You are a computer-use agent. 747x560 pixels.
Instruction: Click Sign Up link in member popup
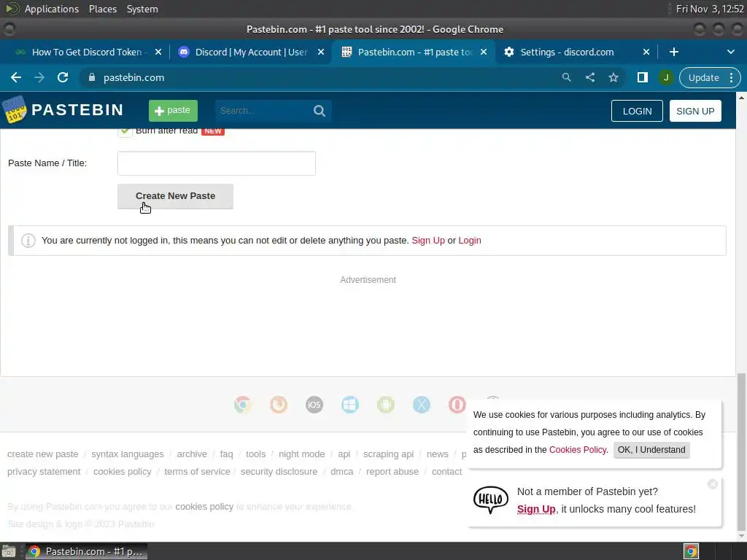coord(536,509)
